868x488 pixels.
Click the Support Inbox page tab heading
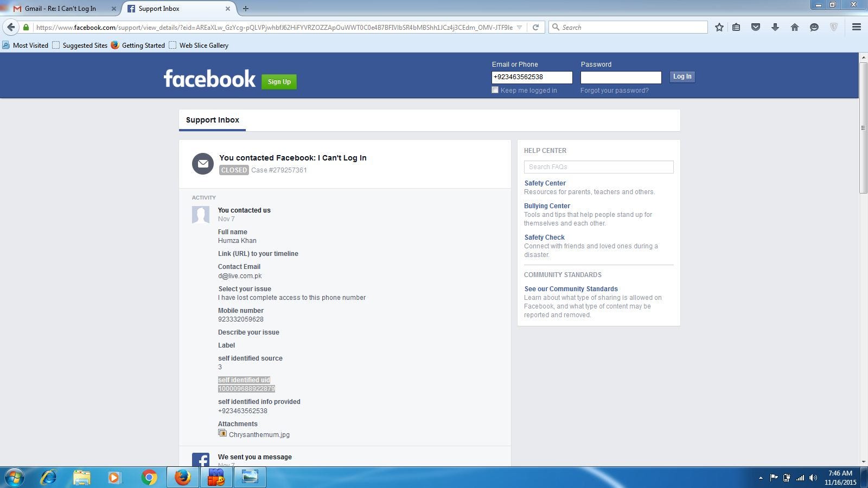pos(213,120)
